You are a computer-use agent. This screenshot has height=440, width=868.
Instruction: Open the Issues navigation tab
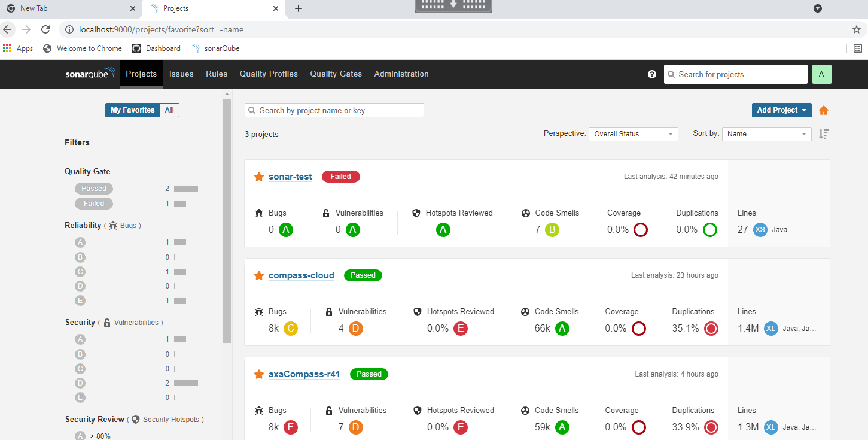(181, 74)
